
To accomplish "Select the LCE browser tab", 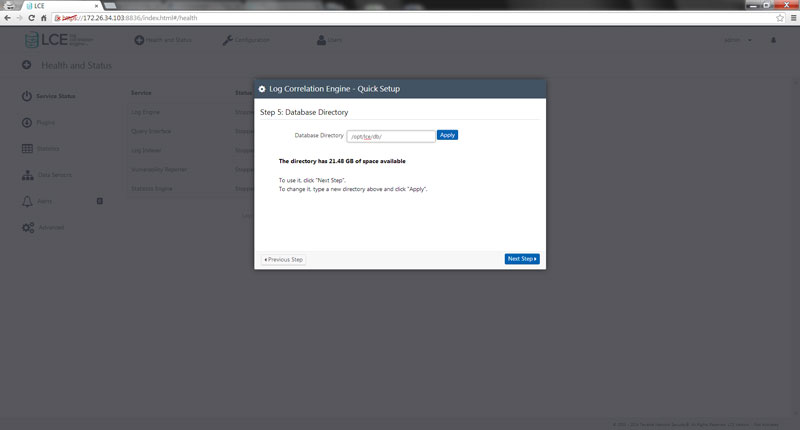I will [x=60, y=6].
